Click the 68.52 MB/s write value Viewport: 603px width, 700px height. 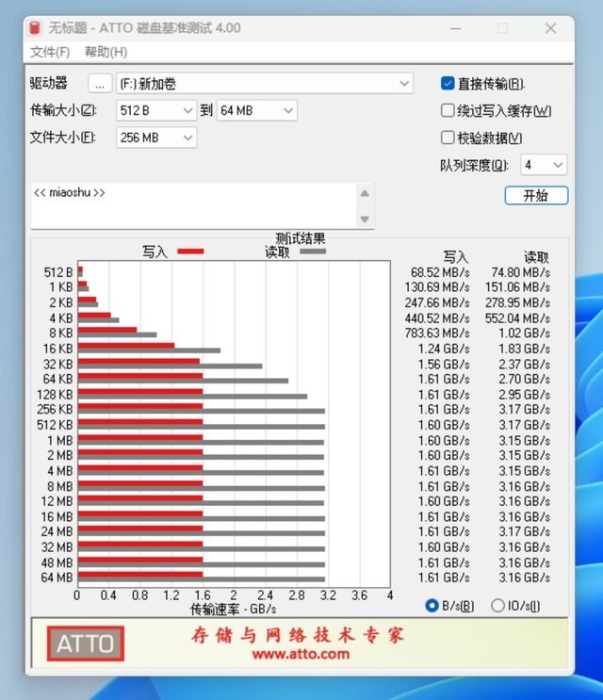click(440, 272)
